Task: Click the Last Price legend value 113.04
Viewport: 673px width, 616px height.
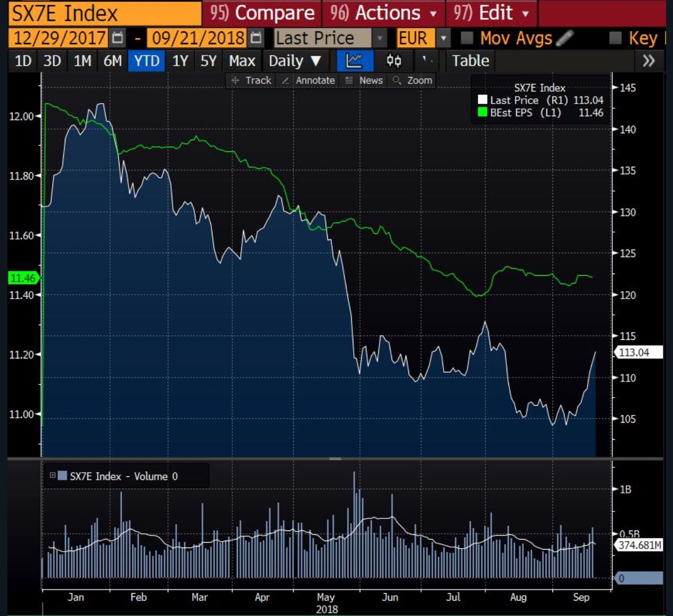Action: 589,100
